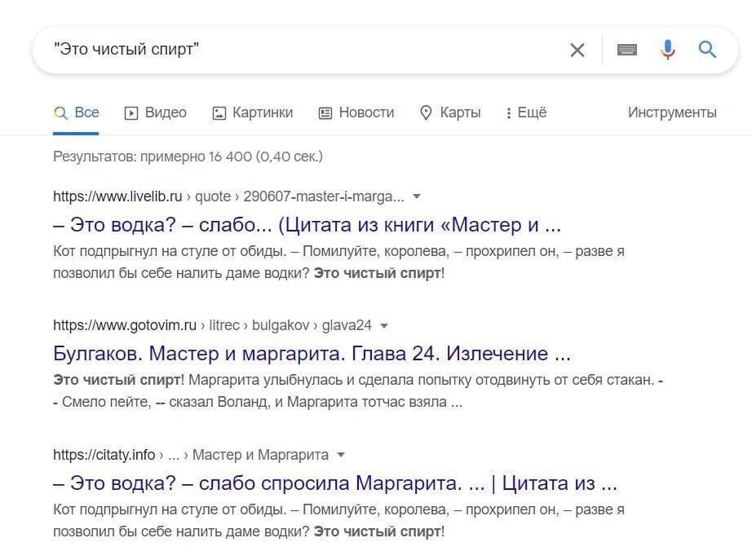Screen dimensions: 752x560
Task: Click the Карты tab pin icon
Action: point(426,113)
